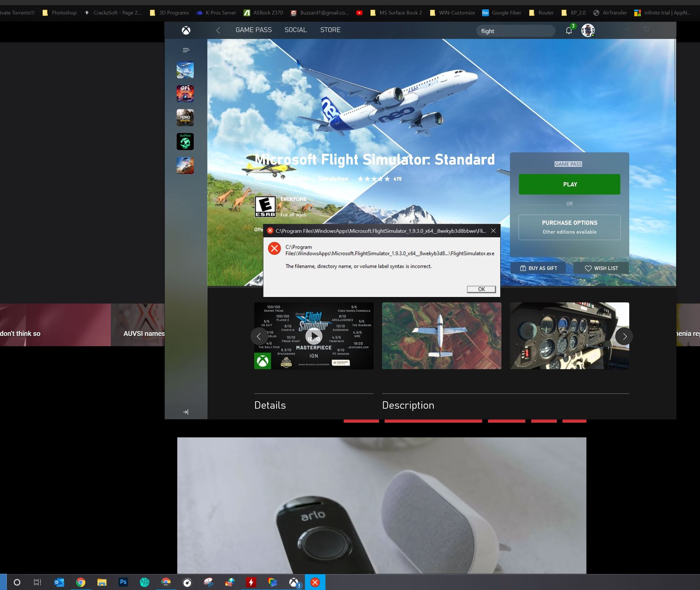Select Metro game in the sidebar
This screenshot has height=590, width=700.
185,118
